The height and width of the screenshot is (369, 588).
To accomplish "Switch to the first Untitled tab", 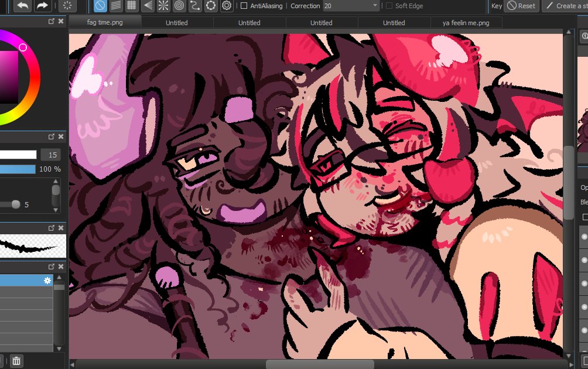I will coord(177,22).
